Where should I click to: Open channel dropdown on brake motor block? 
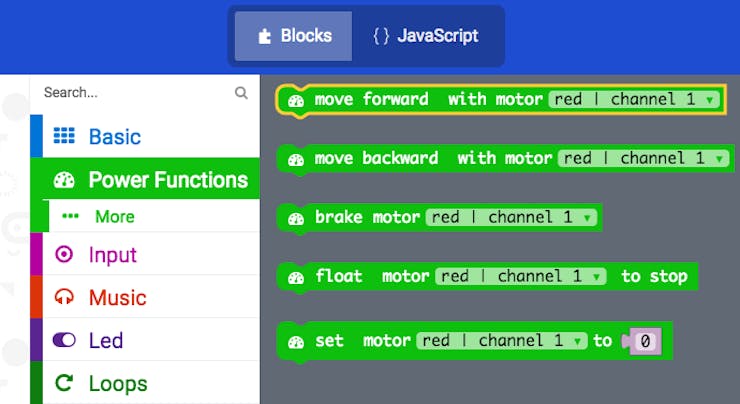(512, 218)
